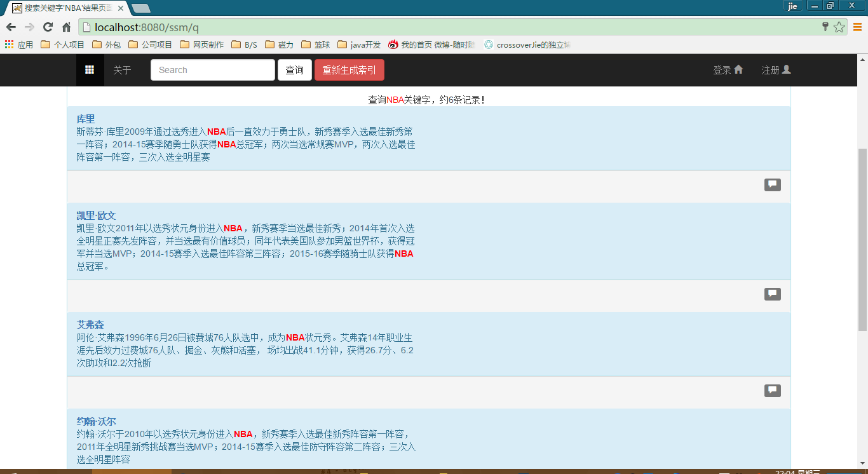The height and width of the screenshot is (474, 868).
Task: Bookmark page with star icon
Action: click(x=839, y=27)
